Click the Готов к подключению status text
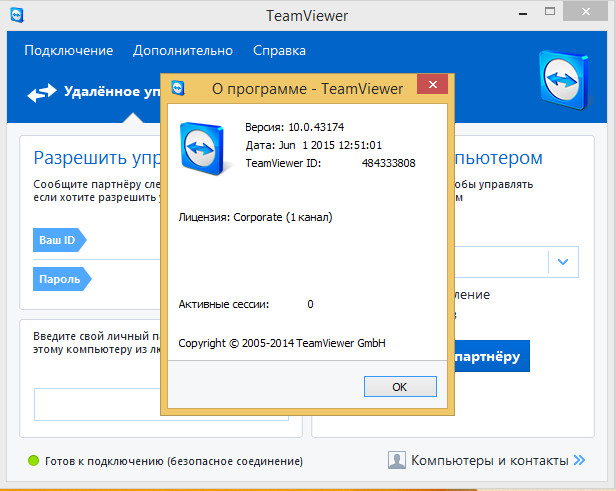Image resolution: width=616 pixels, height=491 pixels. (x=174, y=461)
